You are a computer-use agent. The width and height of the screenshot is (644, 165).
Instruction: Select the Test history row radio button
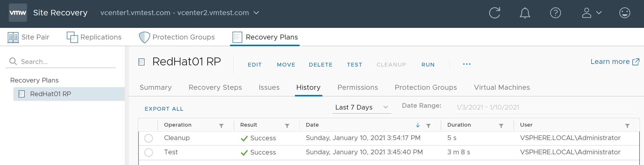click(149, 153)
